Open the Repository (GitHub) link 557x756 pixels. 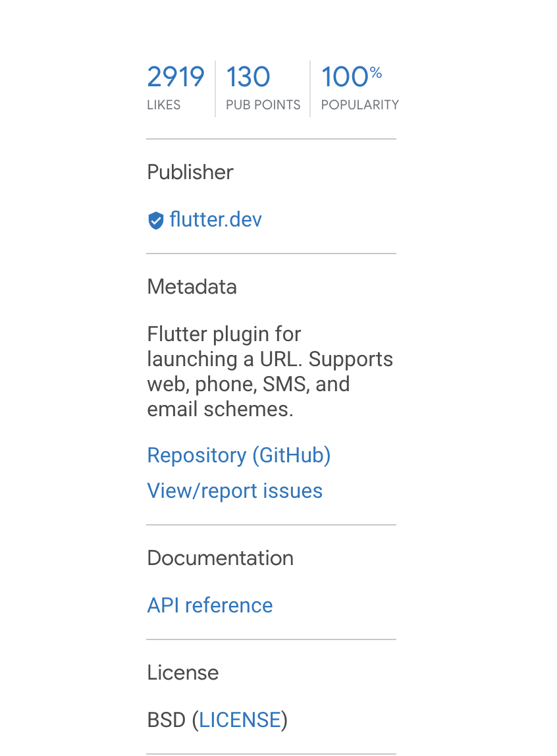[x=238, y=455]
